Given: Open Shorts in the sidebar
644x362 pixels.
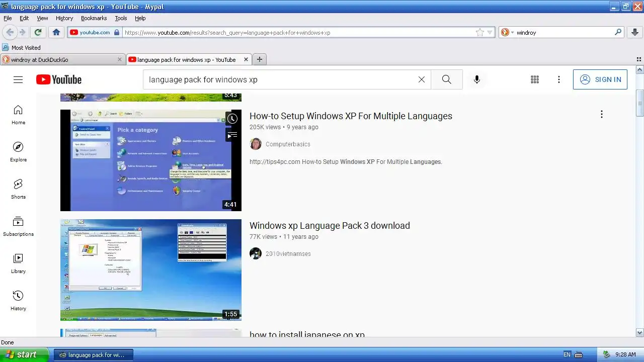Looking at the screenshot, I should 18,189.
